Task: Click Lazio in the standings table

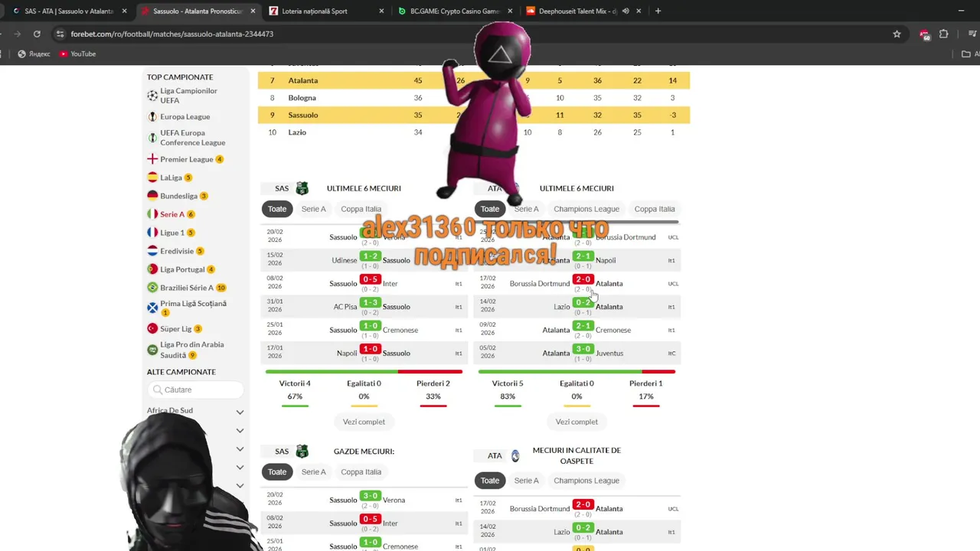Action: 297,132
